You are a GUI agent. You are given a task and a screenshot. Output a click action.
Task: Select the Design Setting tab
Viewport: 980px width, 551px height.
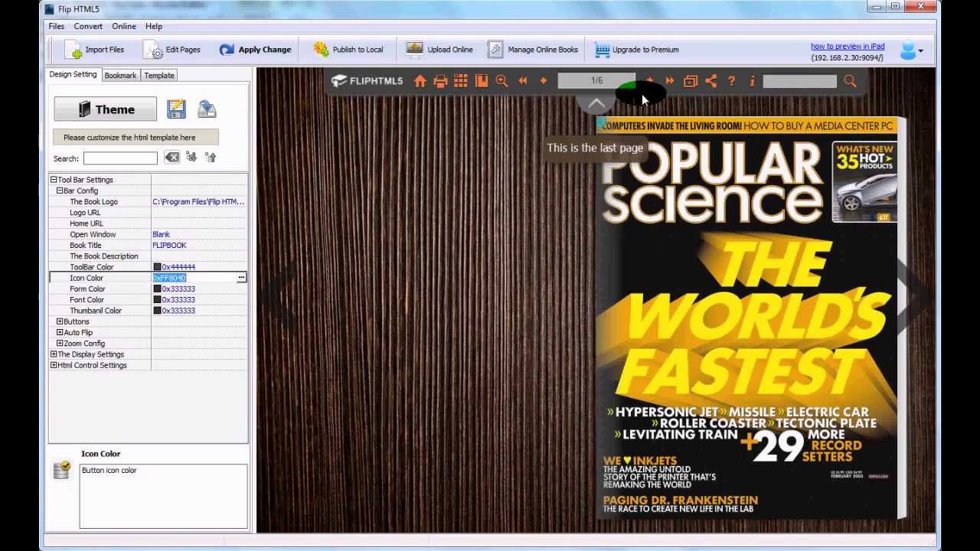(73, 74)
